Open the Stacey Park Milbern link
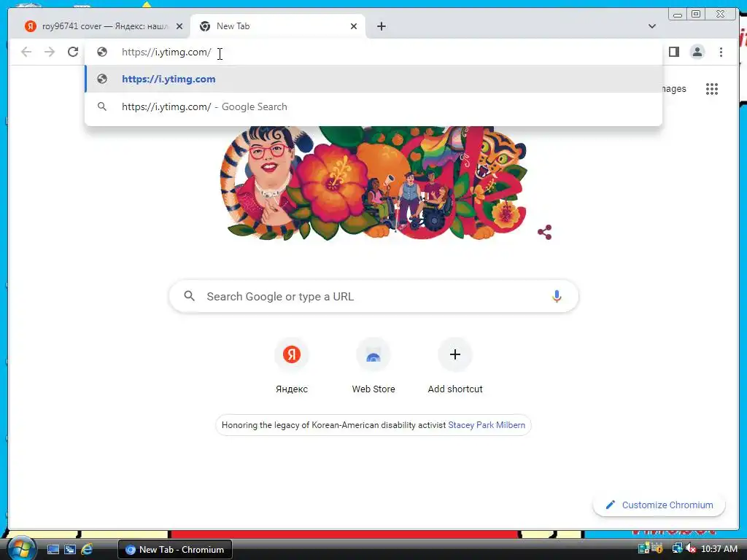The image size is (747, 560). click(x=487, y=425)
